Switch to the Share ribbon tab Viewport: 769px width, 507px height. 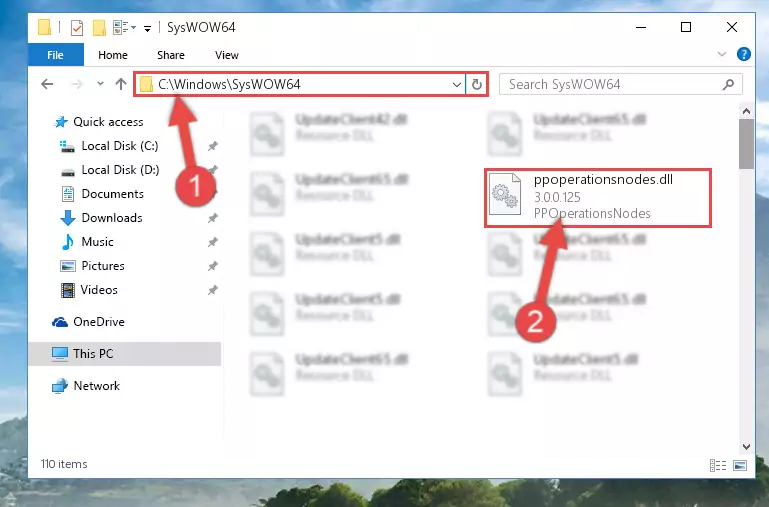tap(171, 55)
